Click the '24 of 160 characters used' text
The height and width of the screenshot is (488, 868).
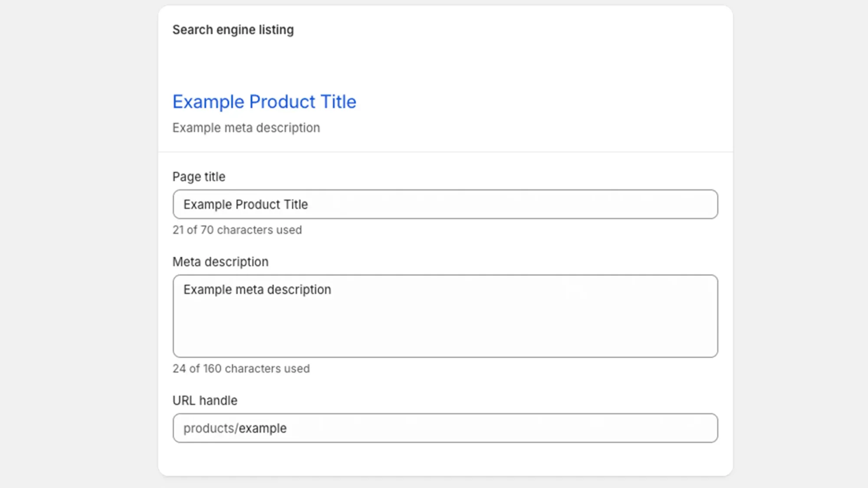[x=241, y=369]
